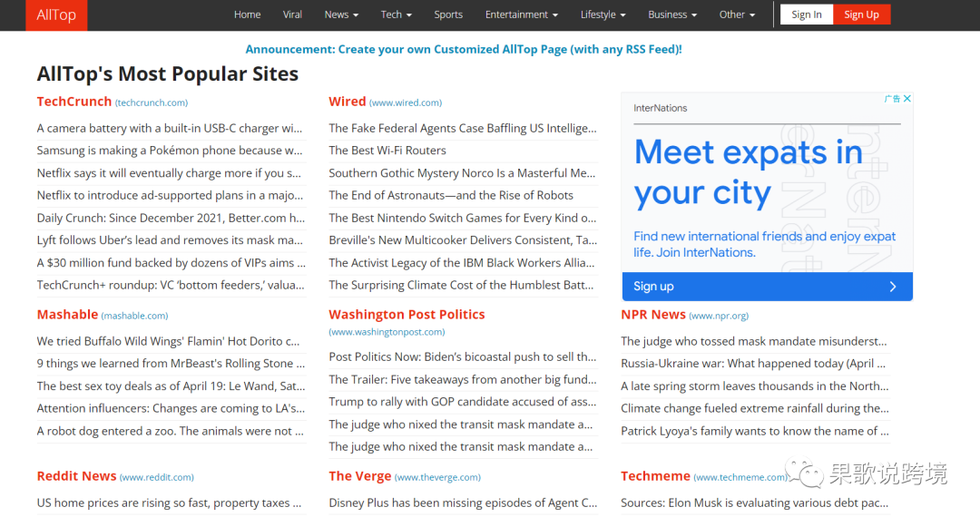
Task: Open 'The Best Nintendo Switch Games' story
Action: (463, 218)
